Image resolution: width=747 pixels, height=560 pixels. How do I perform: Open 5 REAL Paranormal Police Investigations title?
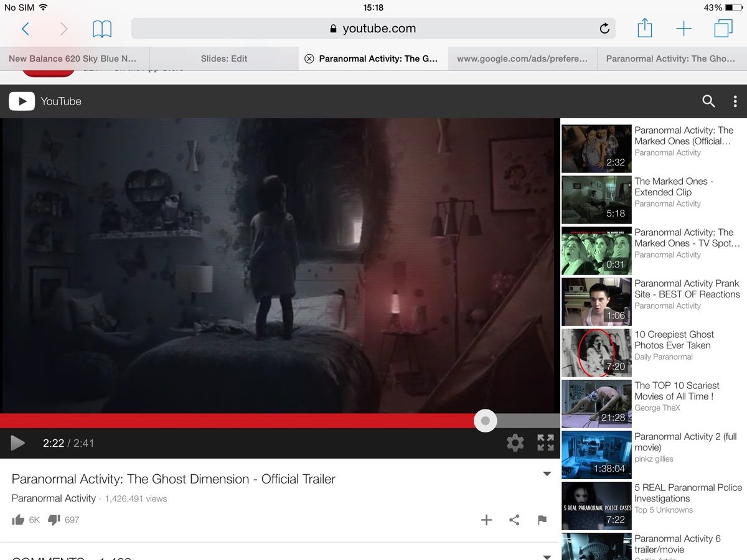[x=688, y=493]
